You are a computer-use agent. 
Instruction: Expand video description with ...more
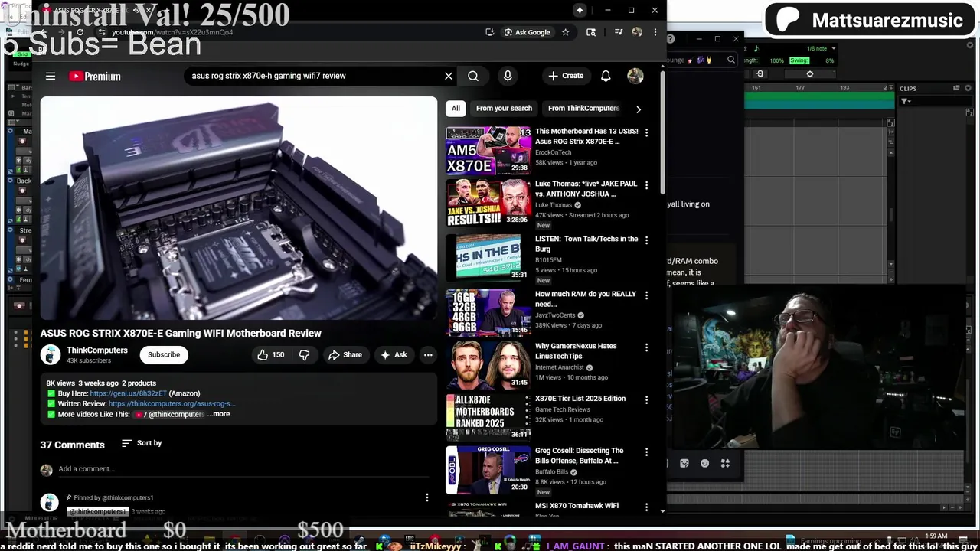coord(218,414)
